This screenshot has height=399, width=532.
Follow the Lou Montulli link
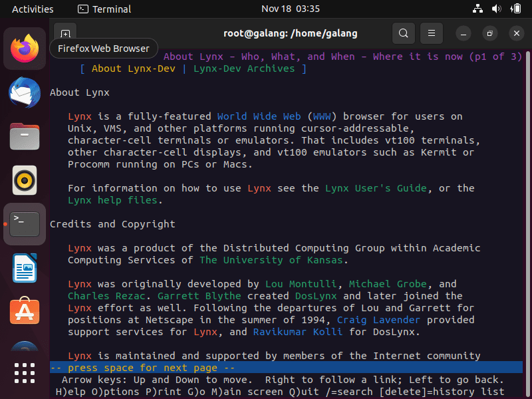click(301, 284)
